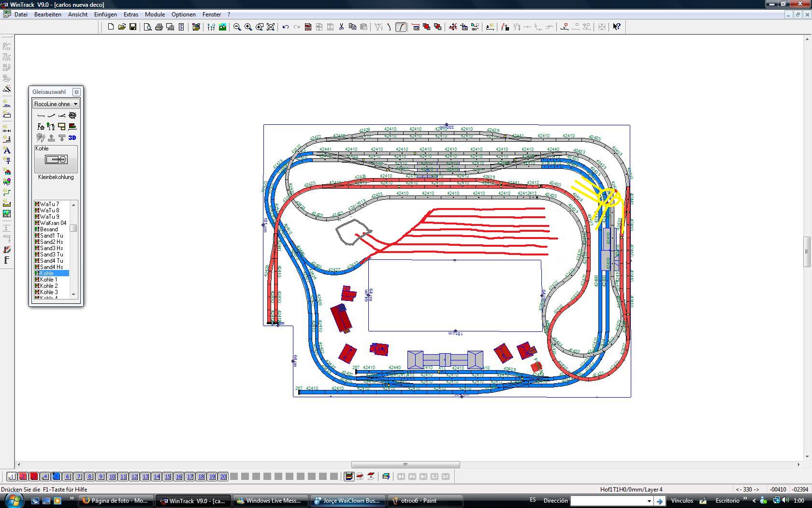Open print preview in the toolbar
Viewport: 812px width, 508px height.
point(148,27)
